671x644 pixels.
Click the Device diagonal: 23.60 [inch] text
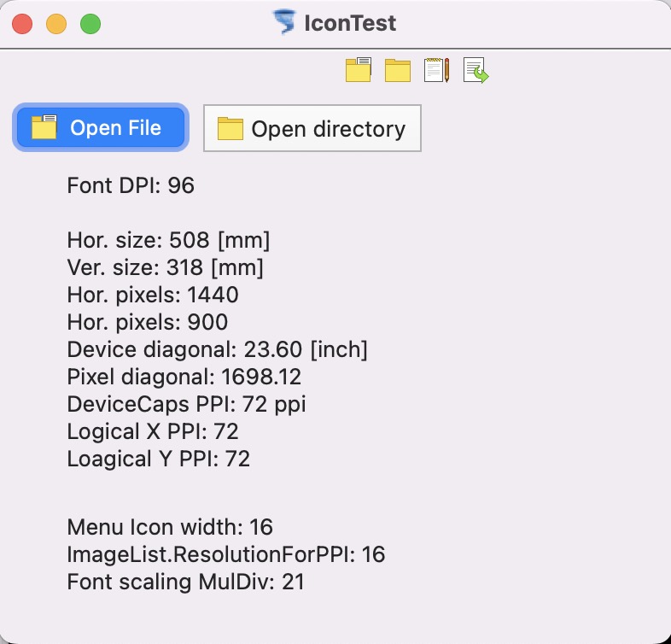coord(217,350)
